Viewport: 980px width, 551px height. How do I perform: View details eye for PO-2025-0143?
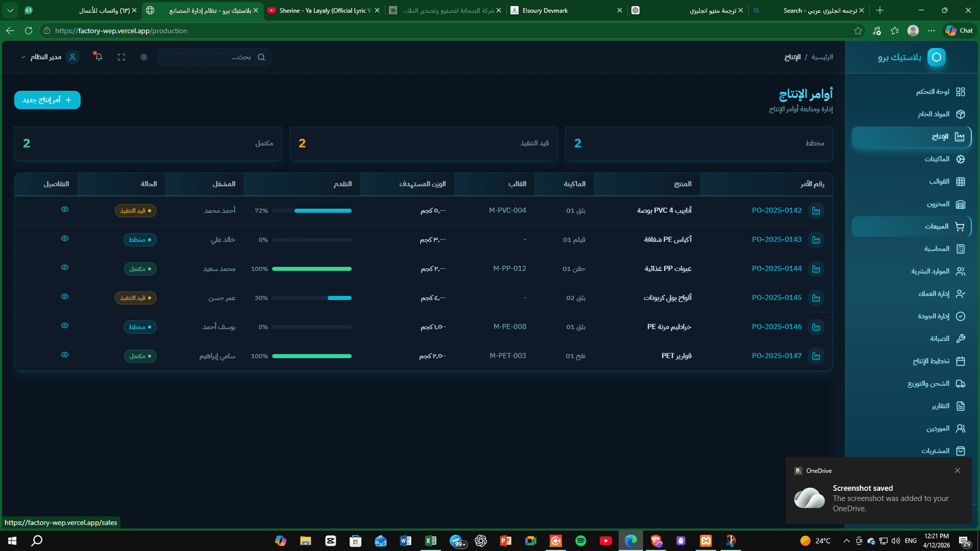point(65,239)
